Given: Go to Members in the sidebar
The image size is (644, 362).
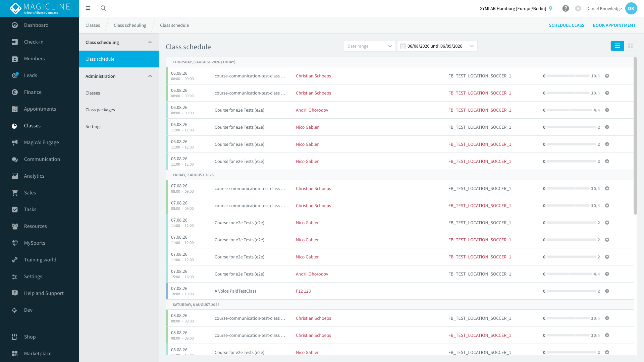Looking at the screenshot, I should tap(39, 59).
